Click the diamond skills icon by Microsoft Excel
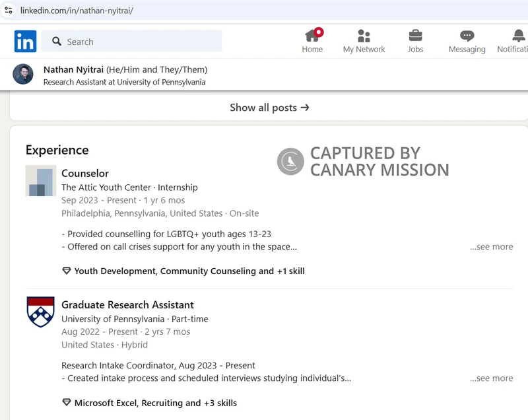The image size is (528, 420). click(67, 402)
